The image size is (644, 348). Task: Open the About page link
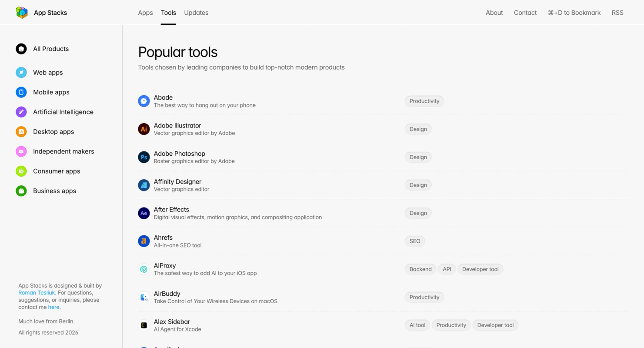coord(494,13)
